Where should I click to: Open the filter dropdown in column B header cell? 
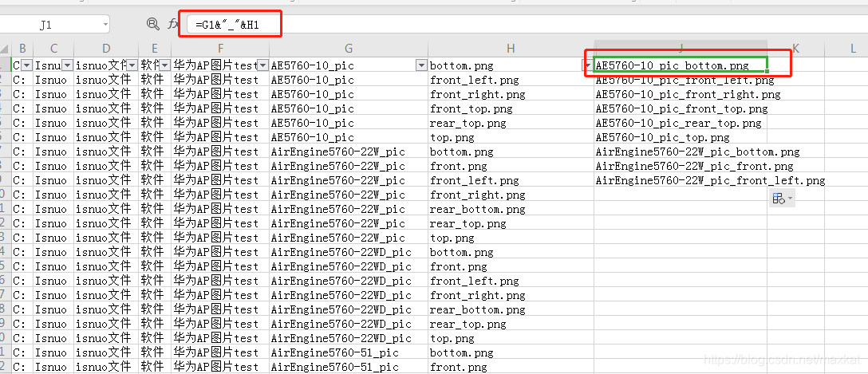click(26, 65)
